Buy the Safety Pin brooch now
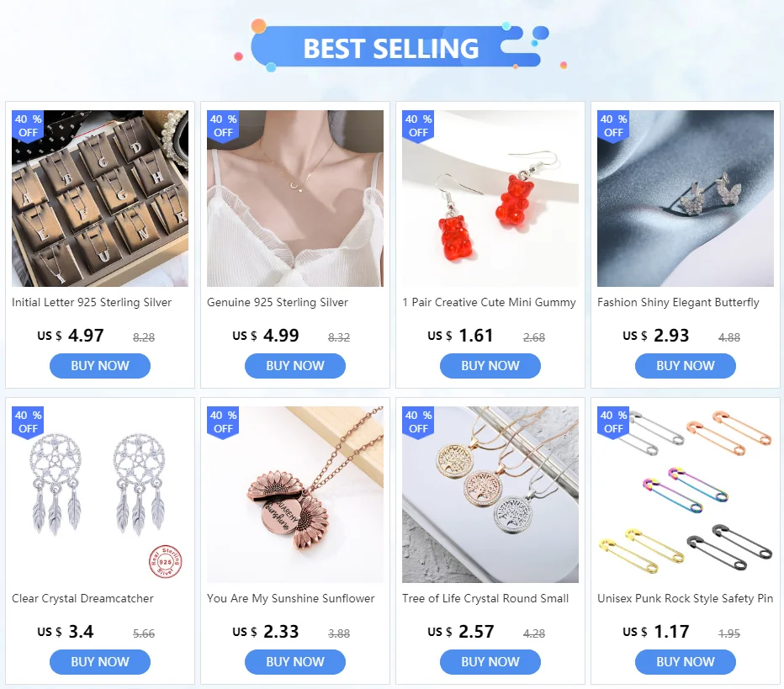 point(686,661)
